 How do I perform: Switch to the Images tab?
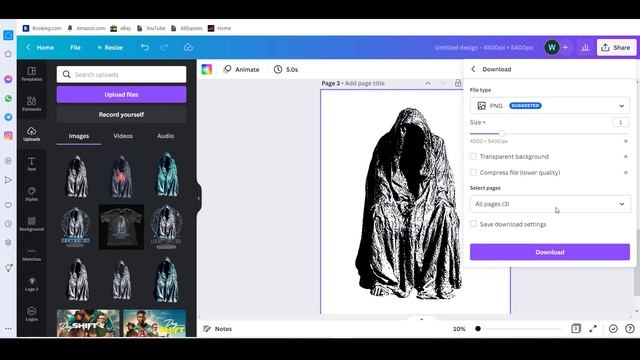click(x=79, y=136)
